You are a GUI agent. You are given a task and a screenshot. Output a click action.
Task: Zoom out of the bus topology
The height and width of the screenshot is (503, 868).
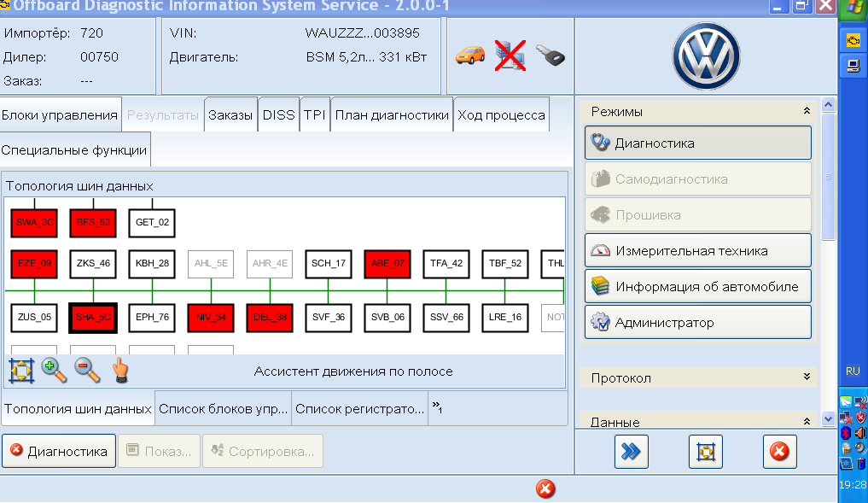pos(87,371)
